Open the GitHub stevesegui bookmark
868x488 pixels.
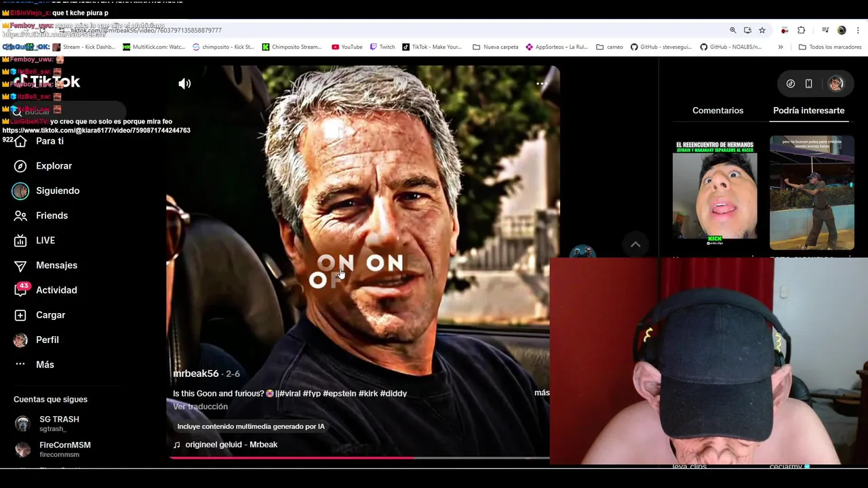pyautogui.click(x=662, y=47)
